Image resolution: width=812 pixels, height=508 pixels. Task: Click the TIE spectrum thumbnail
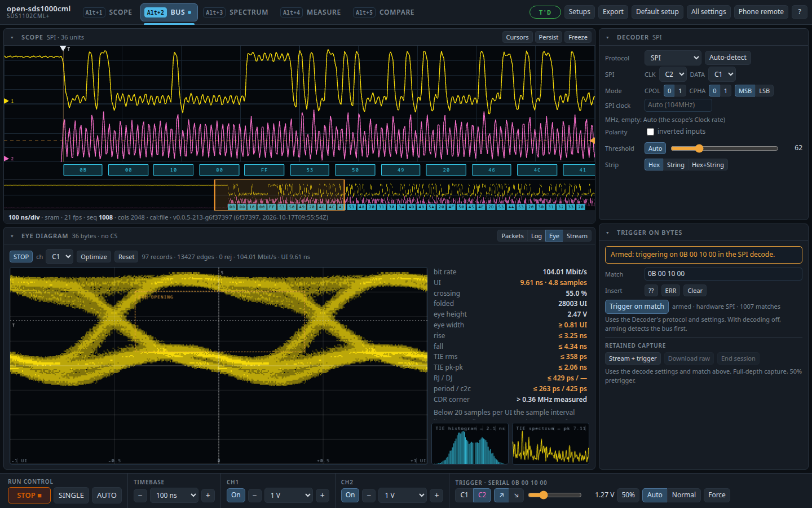click(550, 444)
